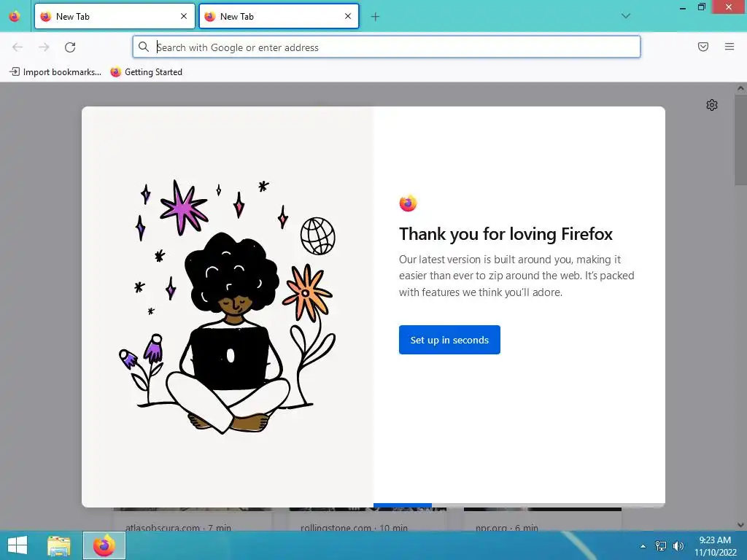
Task: Click the Firefox logo above the heading
Action: tap(408, 203)
